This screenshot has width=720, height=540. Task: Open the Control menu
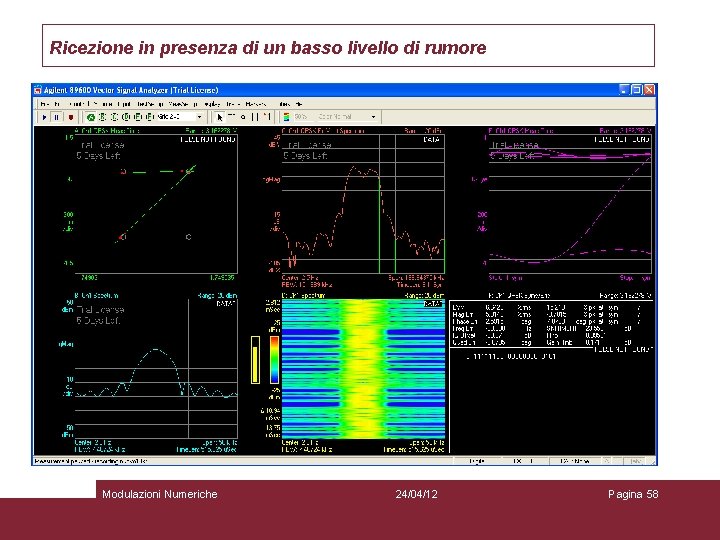[77, 104]
